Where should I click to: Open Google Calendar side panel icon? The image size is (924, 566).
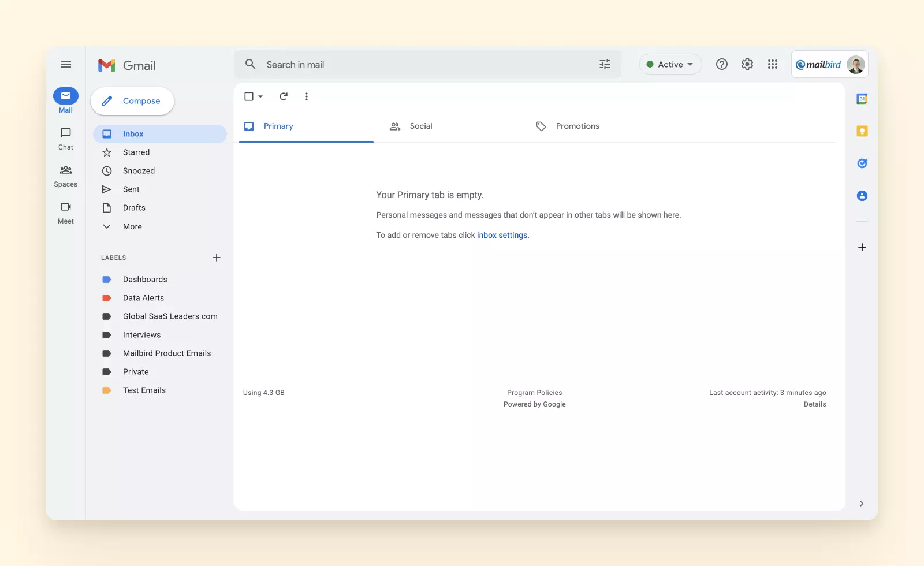pos(862,99)
